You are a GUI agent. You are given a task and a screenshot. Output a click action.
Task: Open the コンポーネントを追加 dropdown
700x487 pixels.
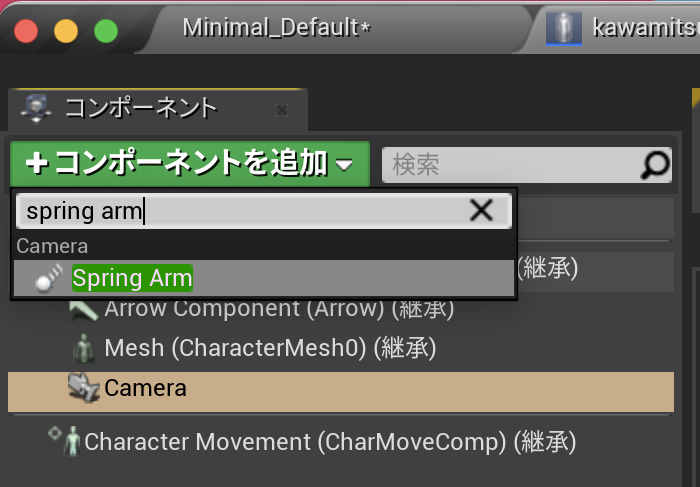[190, 163]
